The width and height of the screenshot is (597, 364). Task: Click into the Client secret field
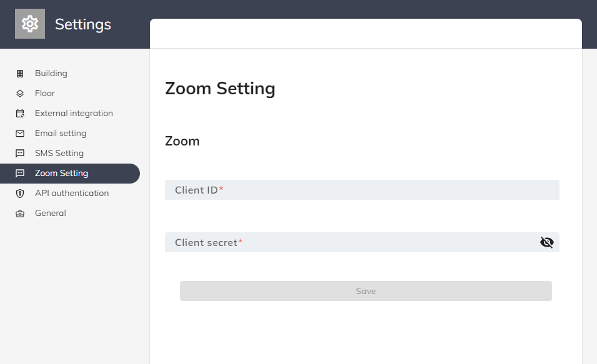click(x=350, y=242)
